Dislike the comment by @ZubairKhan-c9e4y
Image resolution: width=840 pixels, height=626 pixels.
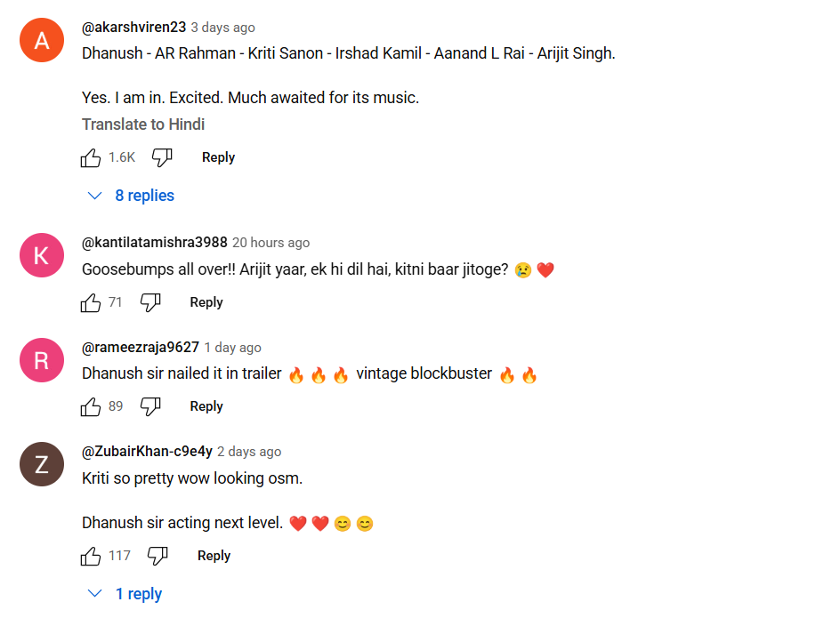point(157,557)
